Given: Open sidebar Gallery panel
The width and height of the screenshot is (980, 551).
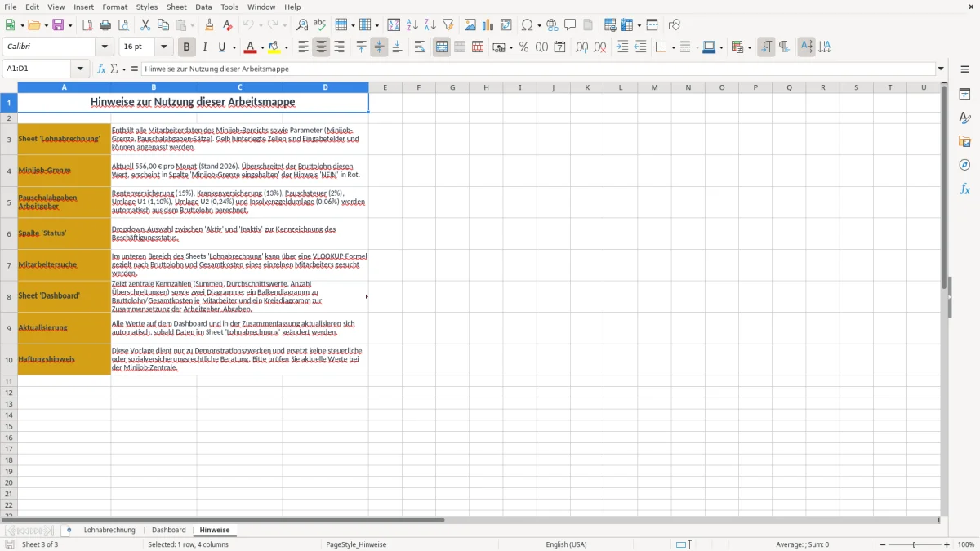Looking at the screenshot, I should (x=964, y=142).
